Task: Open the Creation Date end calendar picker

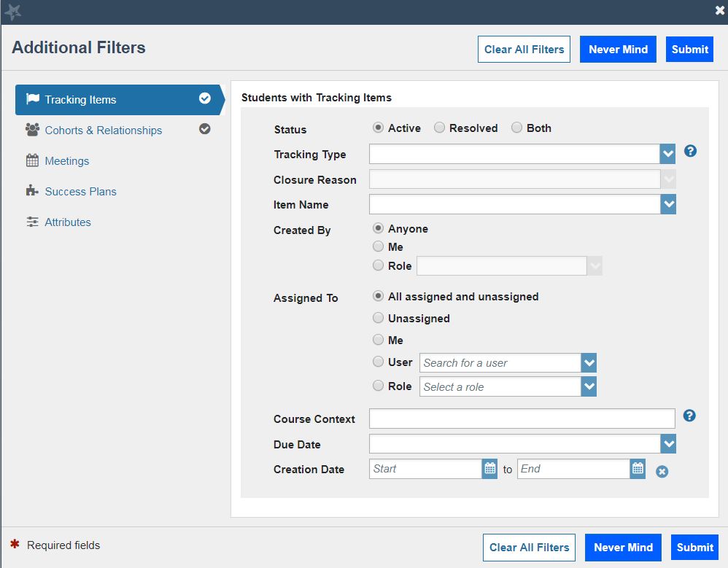Action: (x=638, y=469)
